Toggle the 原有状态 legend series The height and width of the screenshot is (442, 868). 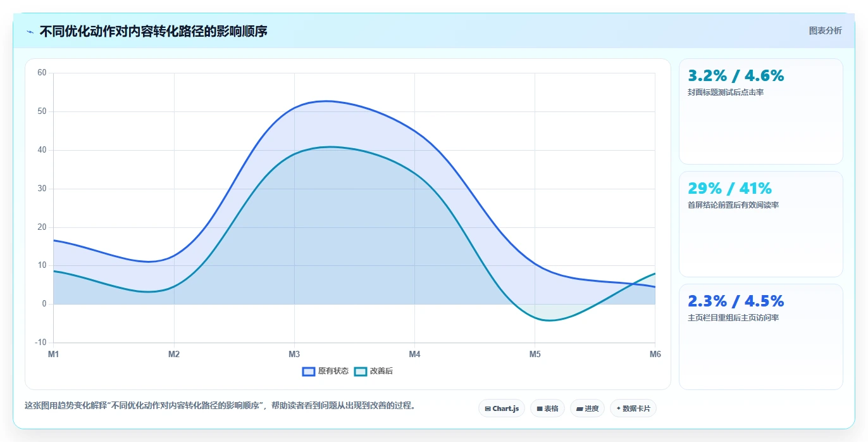[325, 371]
